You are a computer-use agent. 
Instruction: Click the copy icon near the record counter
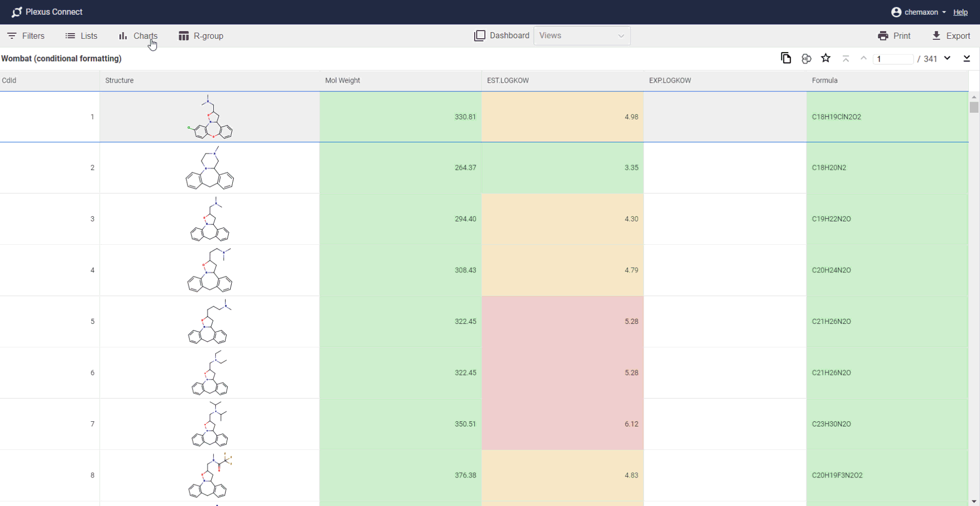[x=786, y=58]
